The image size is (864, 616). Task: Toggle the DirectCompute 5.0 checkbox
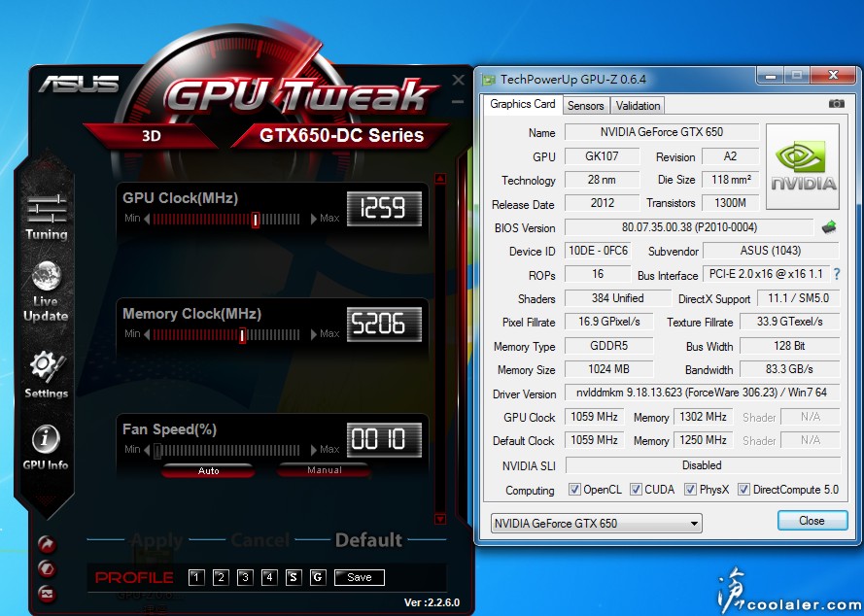point(743,490)
